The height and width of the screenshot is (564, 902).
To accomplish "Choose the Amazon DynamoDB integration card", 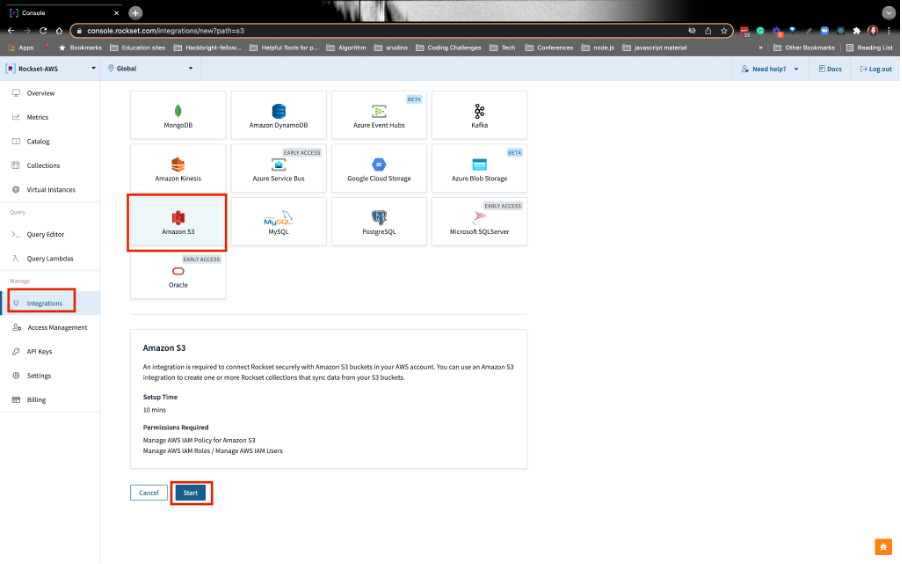I will coord(278,115).
